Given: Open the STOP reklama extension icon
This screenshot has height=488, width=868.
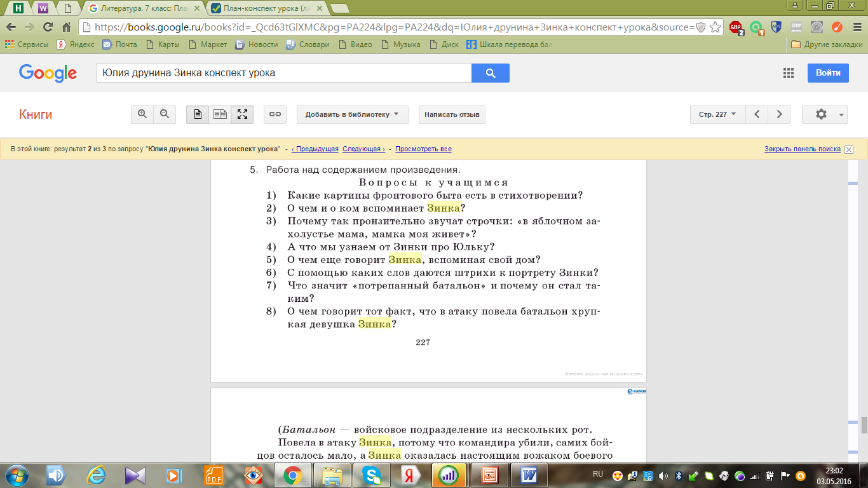Looking at the screenshot, I should point(796,27).
